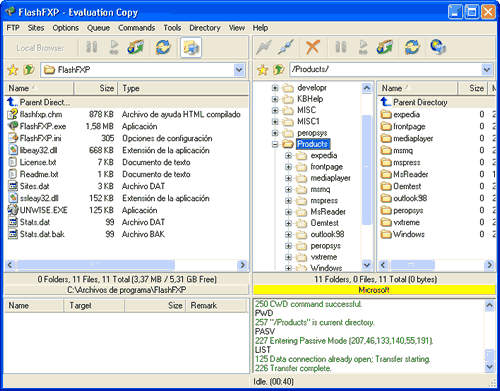Refresh the local file list

click(x=163, y=47)
